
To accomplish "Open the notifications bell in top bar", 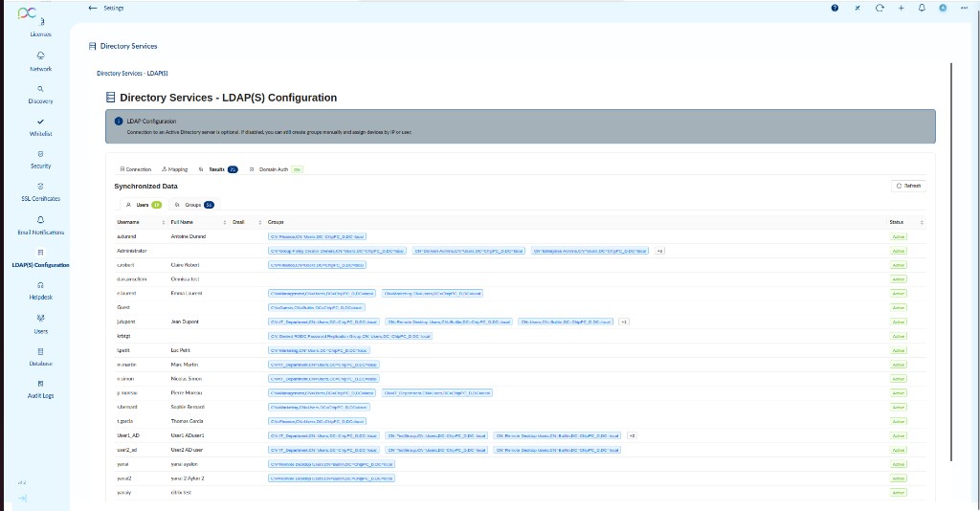I will [922, 8].
